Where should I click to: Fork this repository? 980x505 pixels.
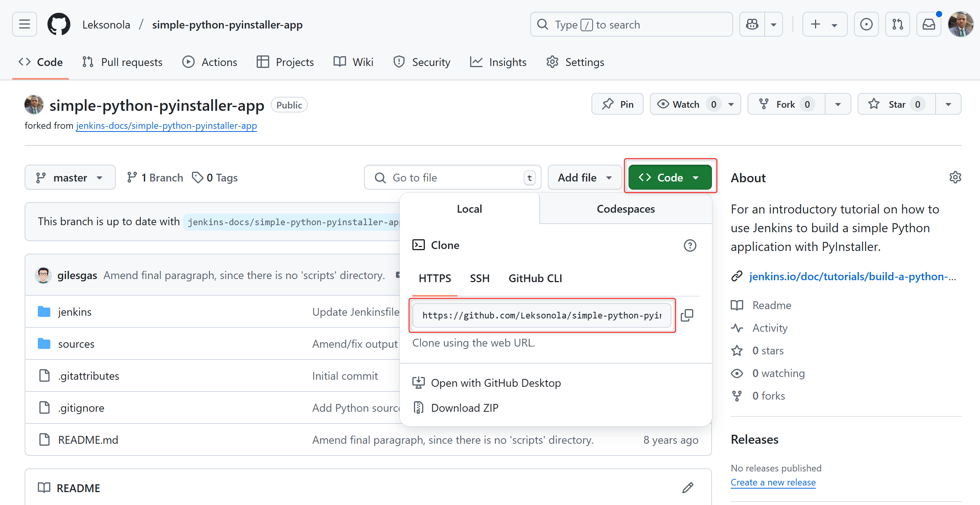click(786, 104)
